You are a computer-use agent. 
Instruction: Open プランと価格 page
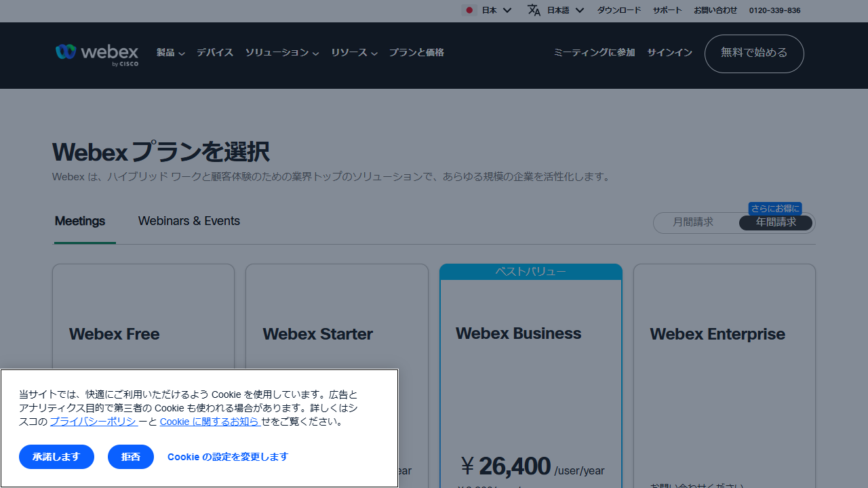point(416,53)
